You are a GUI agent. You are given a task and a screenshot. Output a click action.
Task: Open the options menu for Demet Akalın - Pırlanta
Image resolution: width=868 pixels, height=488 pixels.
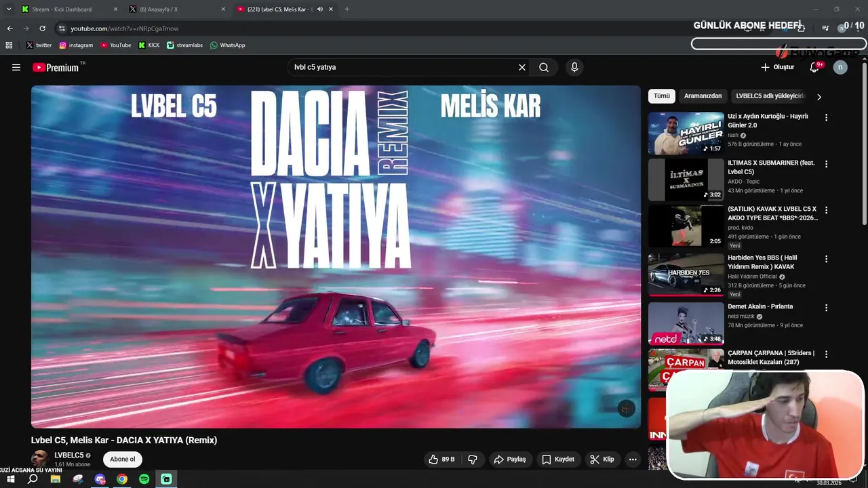click(x=826, y=308)
